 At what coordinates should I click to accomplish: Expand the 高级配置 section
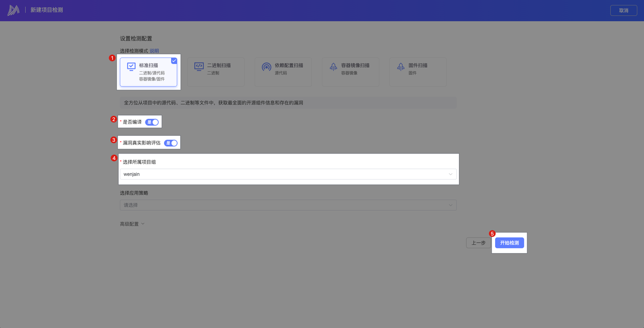(132, 224)
